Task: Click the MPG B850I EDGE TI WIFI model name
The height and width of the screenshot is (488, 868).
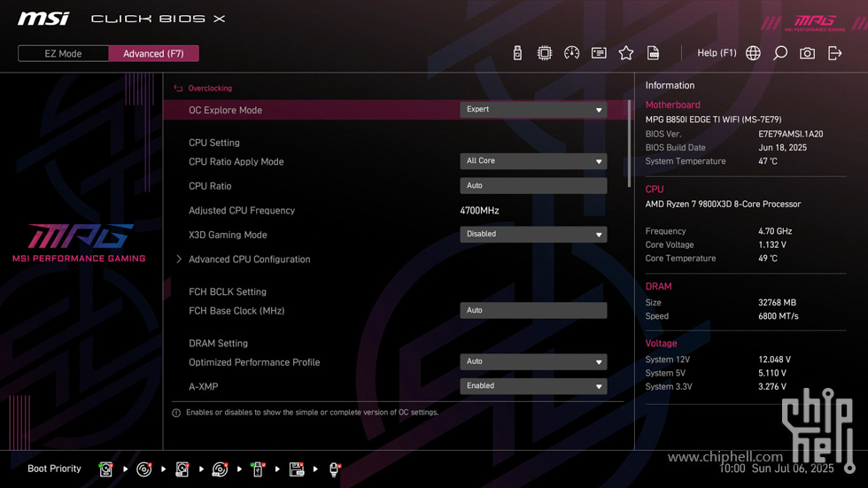Action: [714, 120]
